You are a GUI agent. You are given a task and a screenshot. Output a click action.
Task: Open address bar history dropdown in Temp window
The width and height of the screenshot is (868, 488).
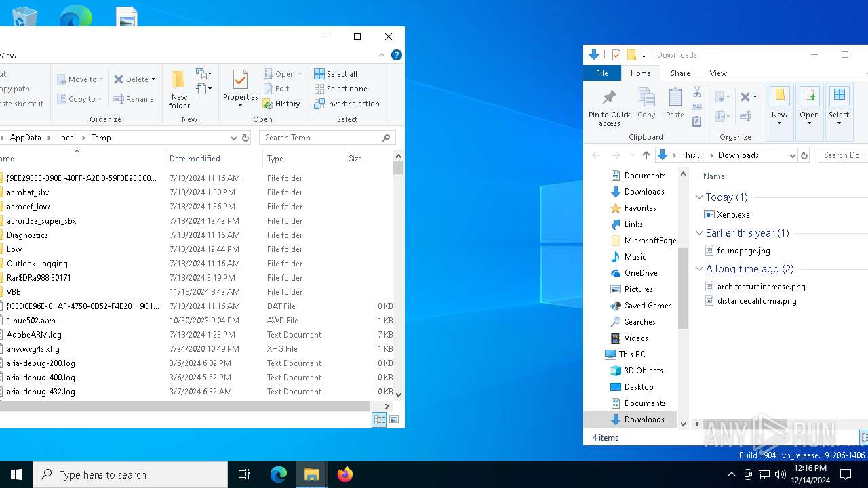click(233, 138)
